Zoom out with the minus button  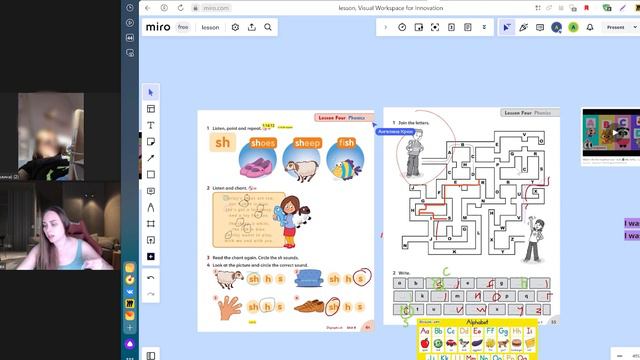[x=620, y=356]
